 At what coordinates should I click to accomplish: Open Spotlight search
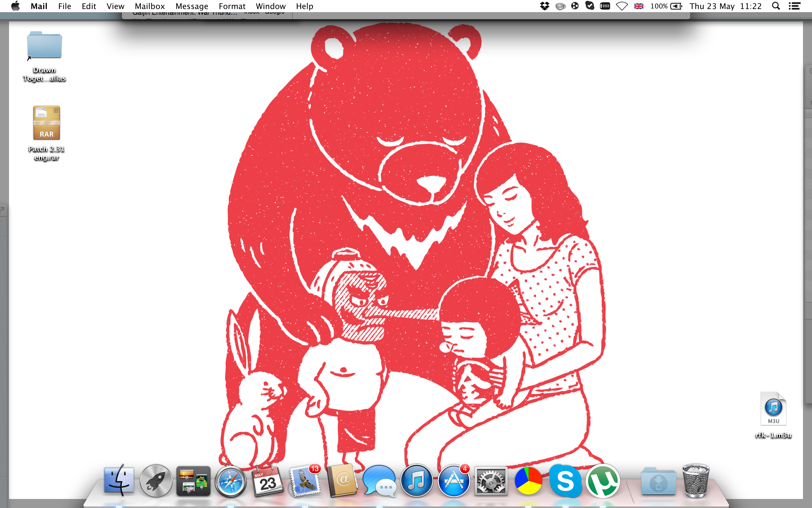coord(776,6)
